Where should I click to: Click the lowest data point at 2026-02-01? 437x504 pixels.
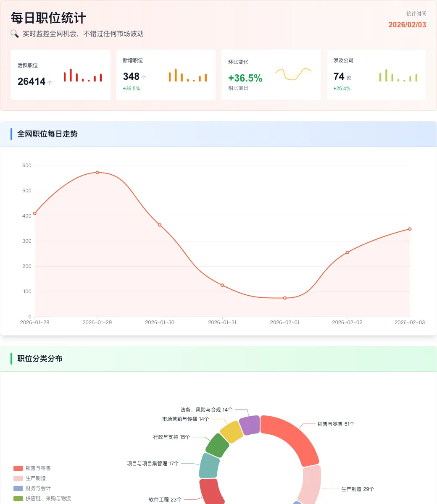[x=285, y=298]
